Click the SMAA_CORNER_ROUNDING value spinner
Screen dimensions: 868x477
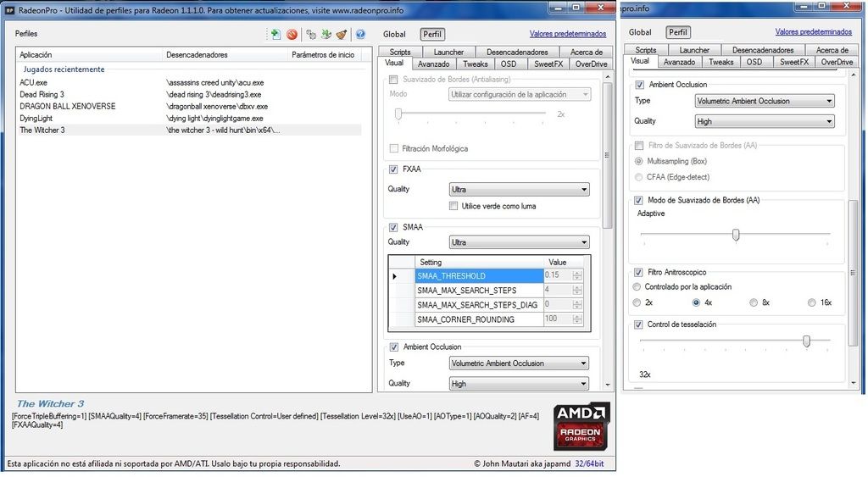[x=577, y=319]
